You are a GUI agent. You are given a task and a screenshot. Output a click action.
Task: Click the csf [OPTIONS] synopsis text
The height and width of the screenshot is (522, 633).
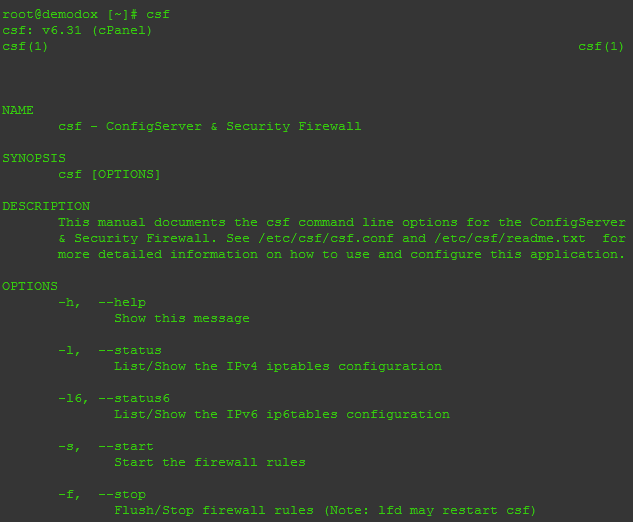coord(109,174)
